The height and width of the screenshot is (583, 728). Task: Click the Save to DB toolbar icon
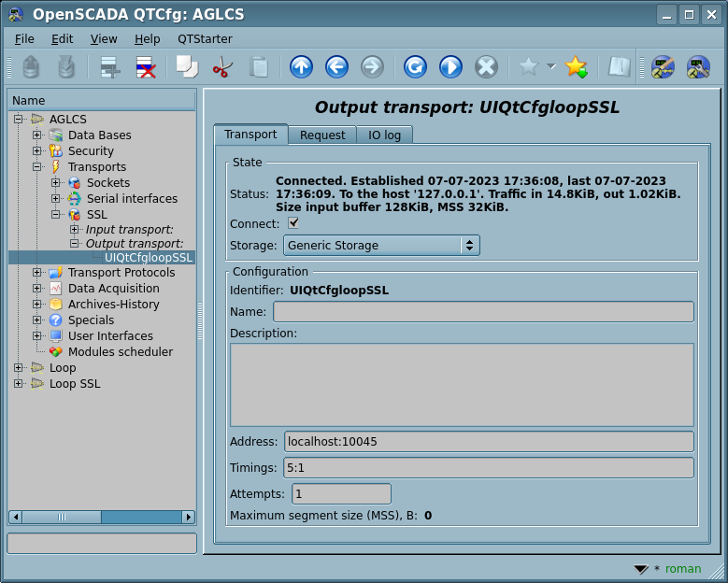click(66, 67)
